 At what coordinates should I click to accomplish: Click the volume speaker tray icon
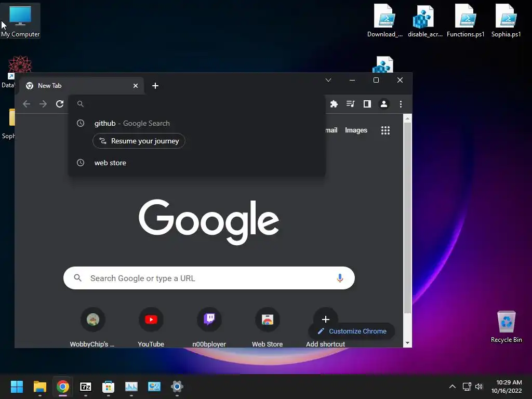[x=478, y=387]
